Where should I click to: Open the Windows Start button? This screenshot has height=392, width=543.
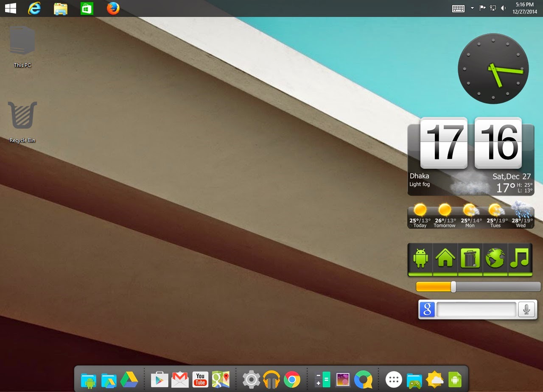coord(11,8)
